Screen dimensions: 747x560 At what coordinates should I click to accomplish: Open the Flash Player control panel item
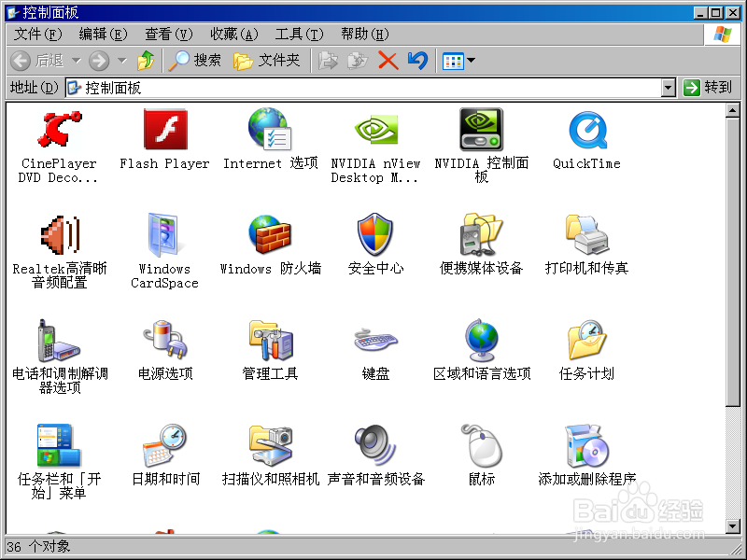click(x=165, y=129)
